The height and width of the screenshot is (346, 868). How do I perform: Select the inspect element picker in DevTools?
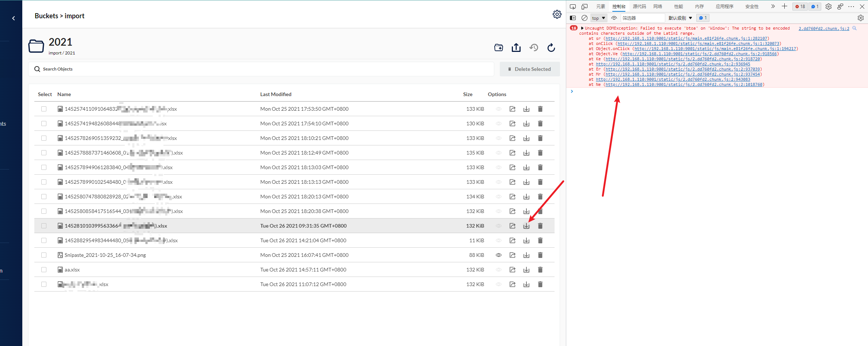[x=573, y=6]
